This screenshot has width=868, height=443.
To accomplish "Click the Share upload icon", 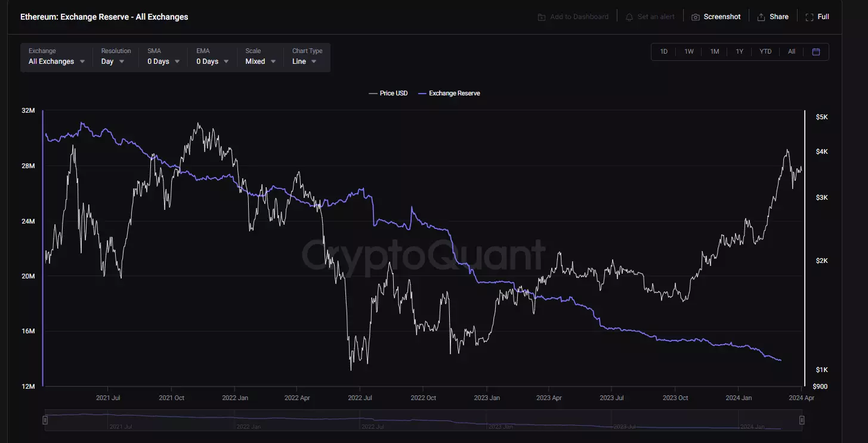I will tap(761, 17).
